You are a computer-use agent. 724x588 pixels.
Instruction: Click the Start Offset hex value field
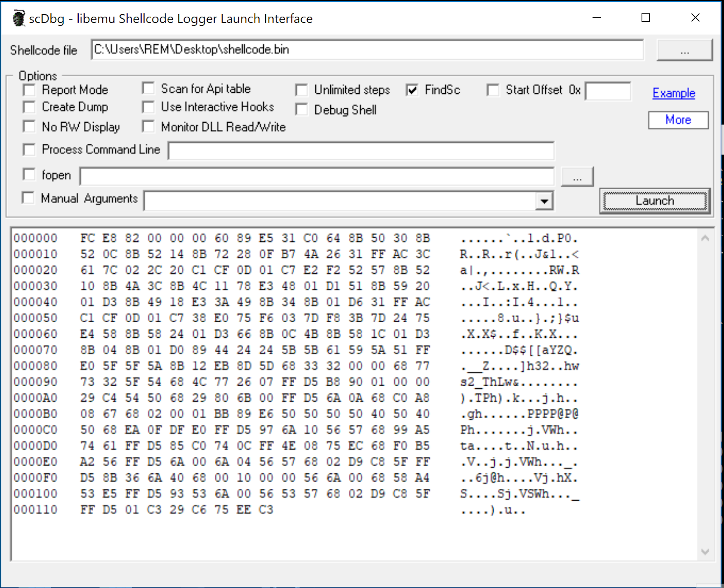tap(608, 91)
